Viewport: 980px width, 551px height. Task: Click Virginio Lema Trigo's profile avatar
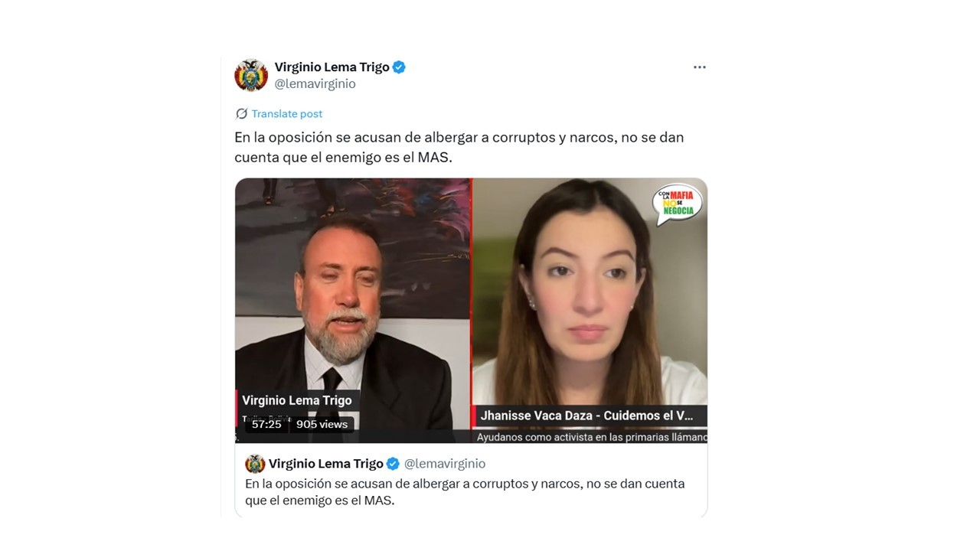251,75
